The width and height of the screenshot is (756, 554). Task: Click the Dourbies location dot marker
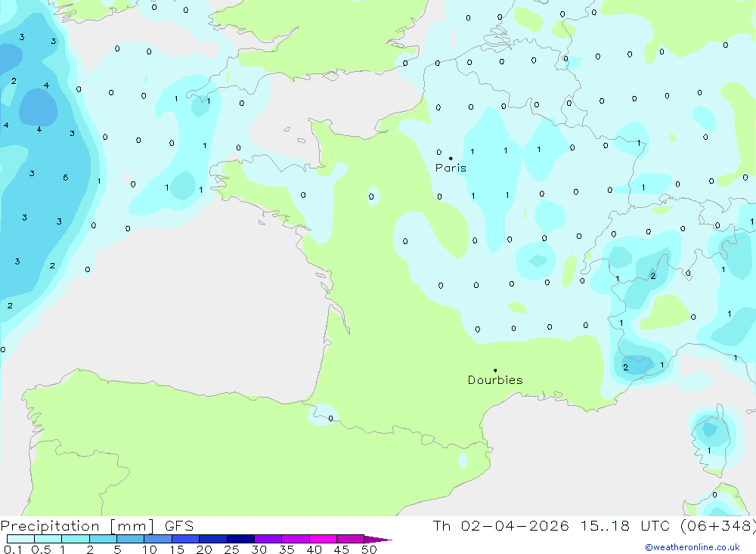pyautogui.click(x=495, y=370)
